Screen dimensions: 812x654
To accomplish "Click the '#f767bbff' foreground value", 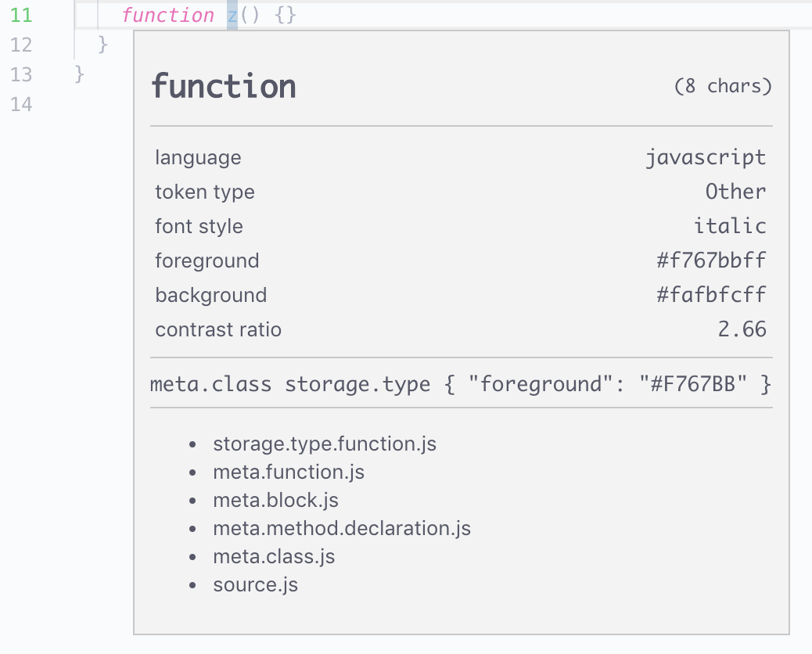I will (x=712, y=261).
